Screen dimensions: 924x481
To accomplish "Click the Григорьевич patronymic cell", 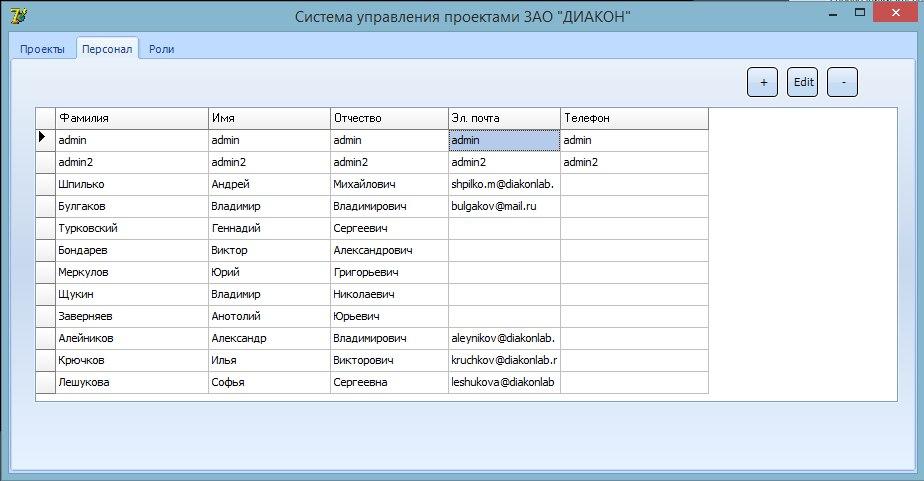I will [390, 272].
